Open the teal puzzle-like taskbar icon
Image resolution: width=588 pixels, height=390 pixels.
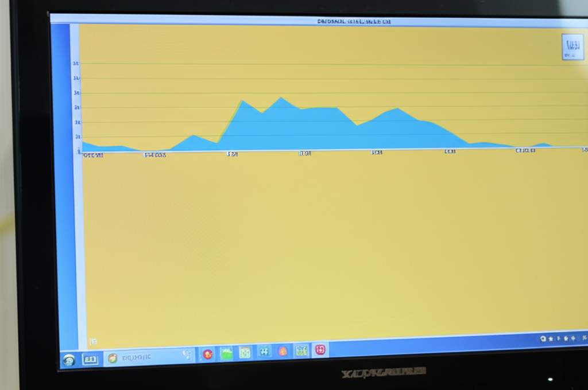click(x=264, y=352)
